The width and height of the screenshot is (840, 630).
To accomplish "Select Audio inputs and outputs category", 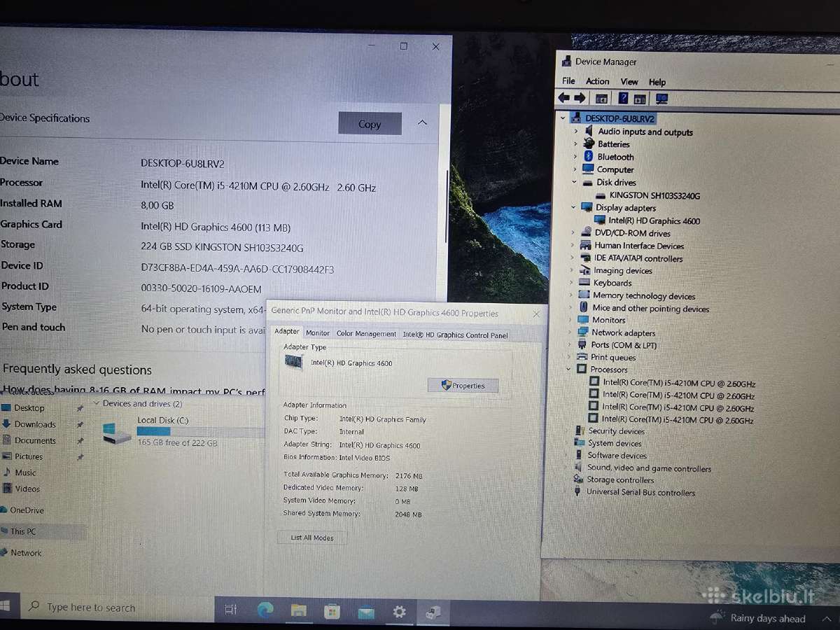I will 645,132.
